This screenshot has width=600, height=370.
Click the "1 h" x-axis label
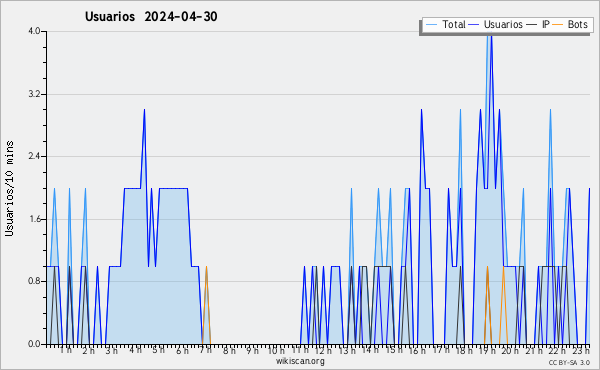(x=66, y=350)
